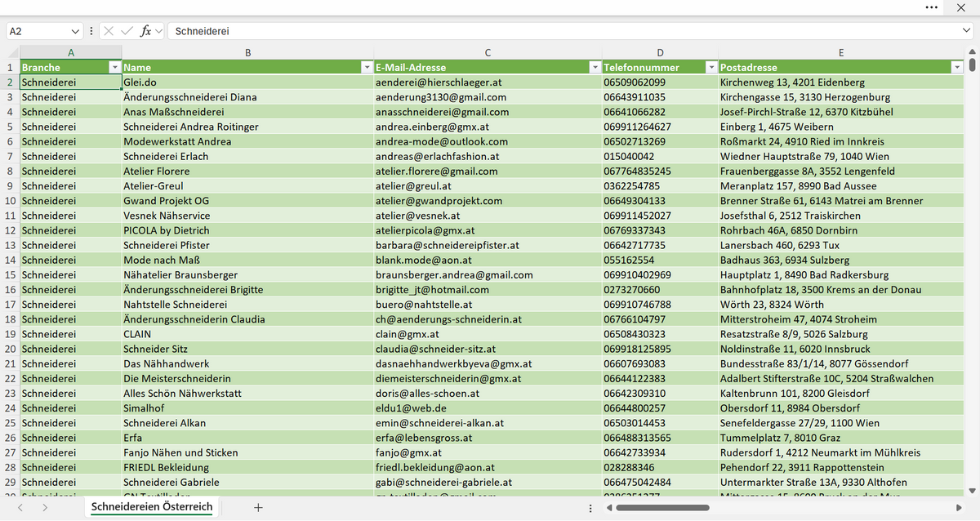Confirm the formula entry with the checkmark icon

pyautogui.click(x=127, y=31)
